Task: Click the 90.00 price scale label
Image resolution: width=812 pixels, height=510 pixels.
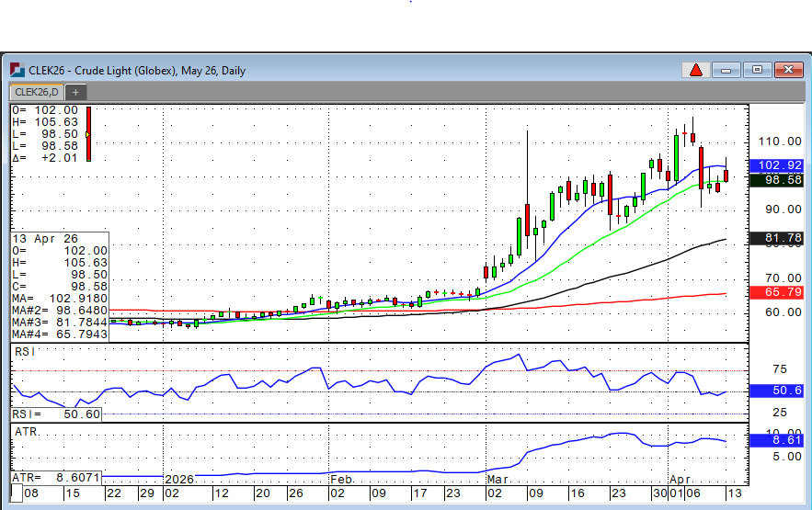Action: point(783,210)
